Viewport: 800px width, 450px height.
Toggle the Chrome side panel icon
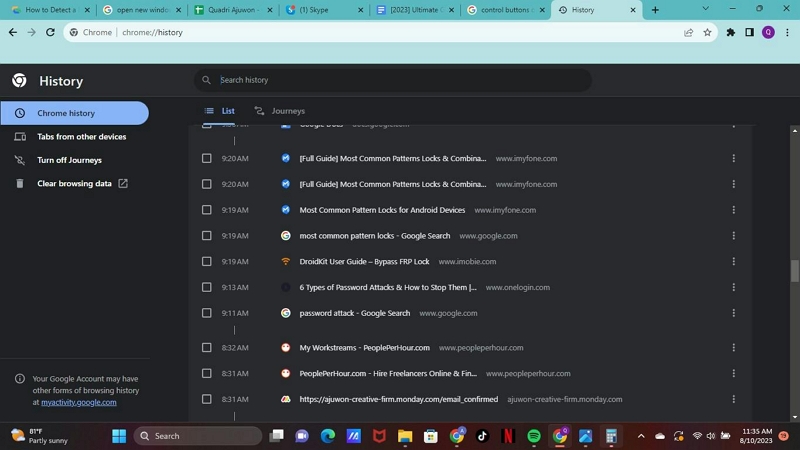point(749,32)
